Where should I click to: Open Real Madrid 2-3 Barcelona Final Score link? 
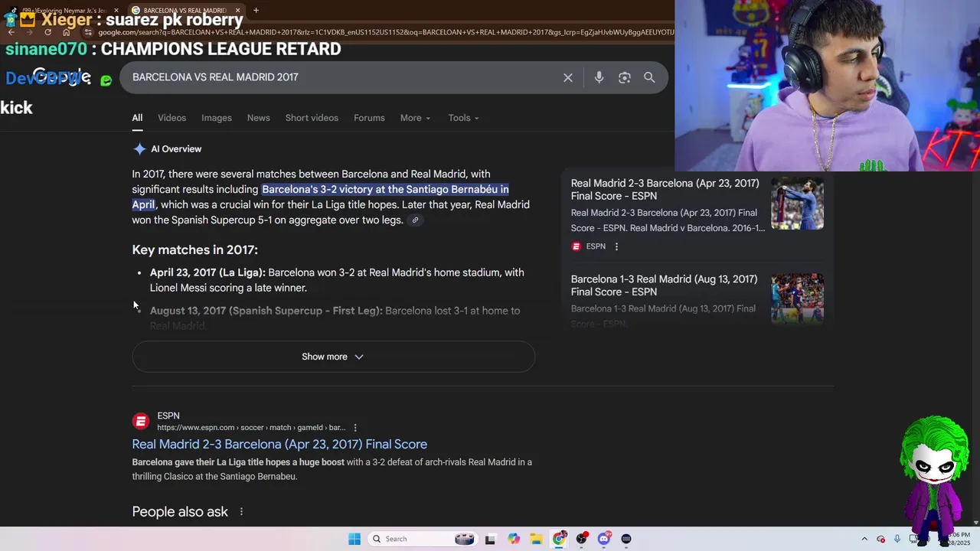pos(279,445)
